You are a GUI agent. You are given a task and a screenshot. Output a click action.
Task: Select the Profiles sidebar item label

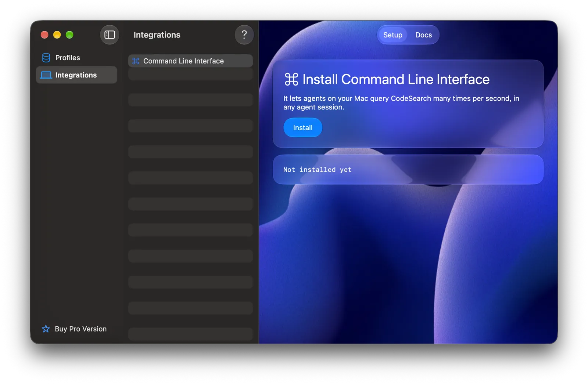click(x=68, y=58)
